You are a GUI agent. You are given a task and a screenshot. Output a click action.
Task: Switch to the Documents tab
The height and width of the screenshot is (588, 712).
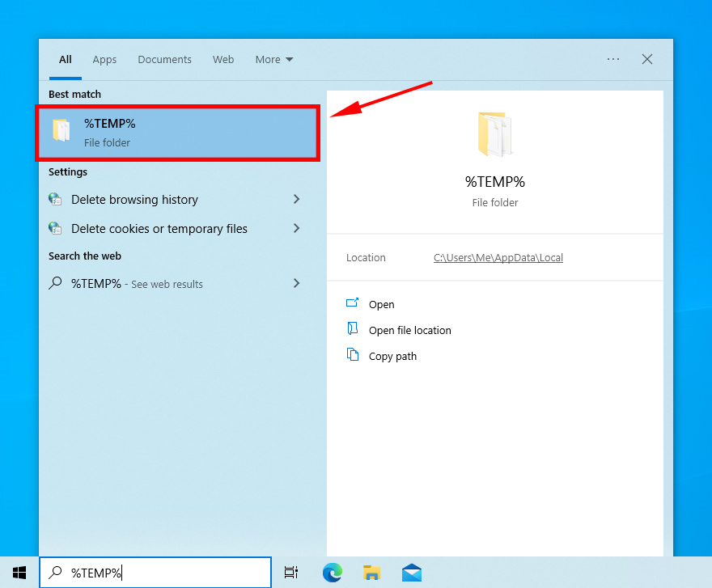164,59
